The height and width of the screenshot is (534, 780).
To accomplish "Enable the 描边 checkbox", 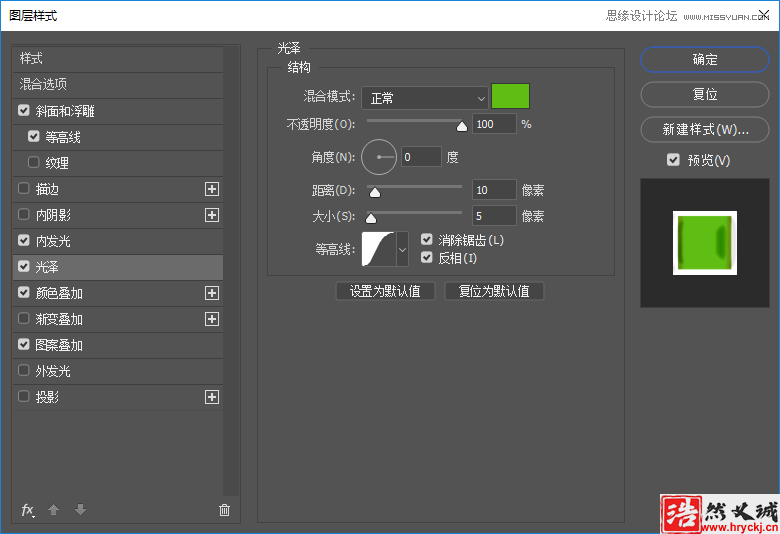I will click(24, 189).
